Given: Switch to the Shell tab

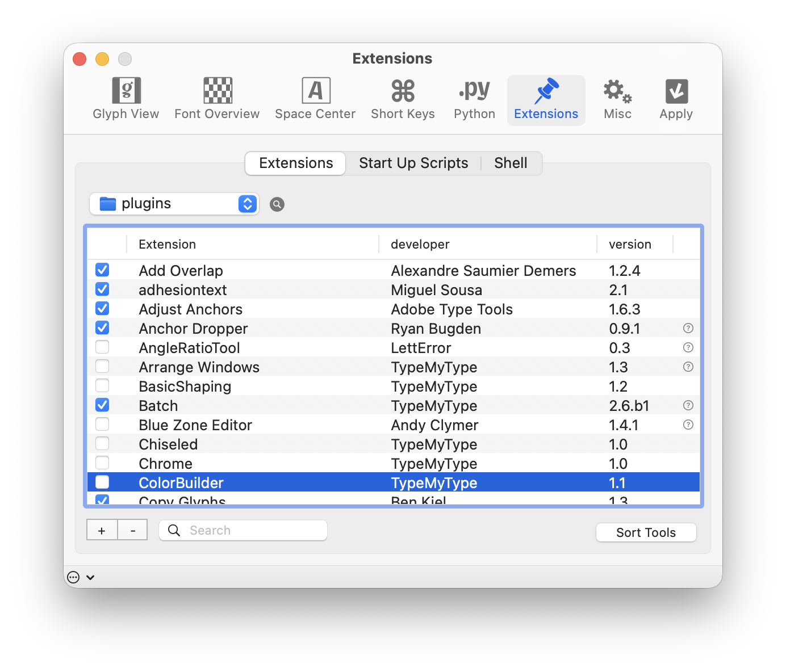Looking at the screenshot, I should click(511, 163).
